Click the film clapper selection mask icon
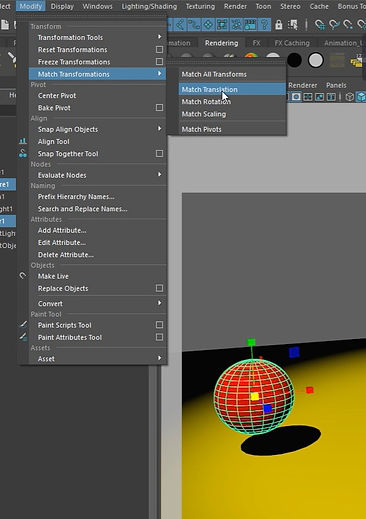The width and height of the screenshot is (366, 519). point(250,25)
